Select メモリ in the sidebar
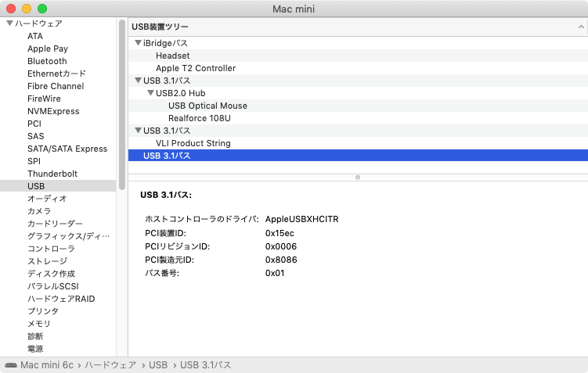This screenshot has width=588, height=373. pyautogui.click(x=39, y=324)
